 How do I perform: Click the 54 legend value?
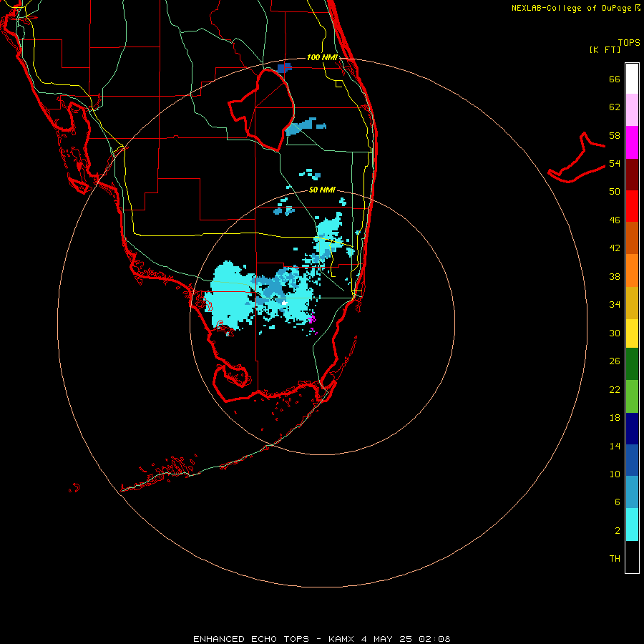coord(615,163)
